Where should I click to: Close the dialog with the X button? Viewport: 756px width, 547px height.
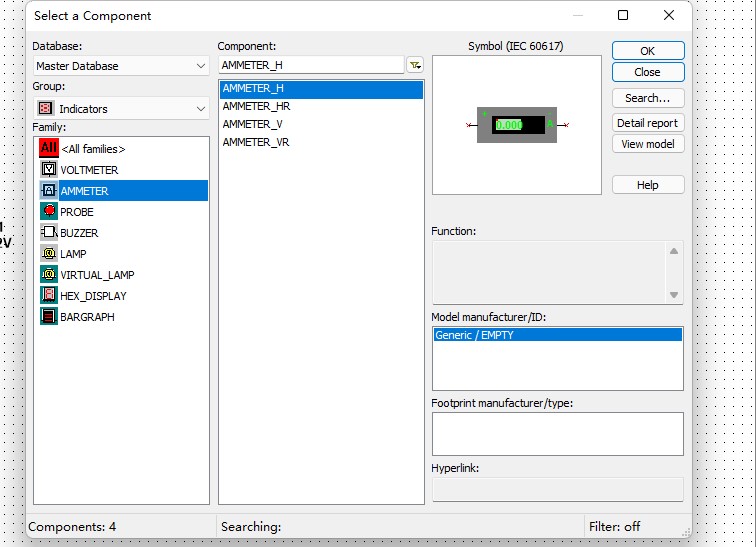tap(669, 15)
